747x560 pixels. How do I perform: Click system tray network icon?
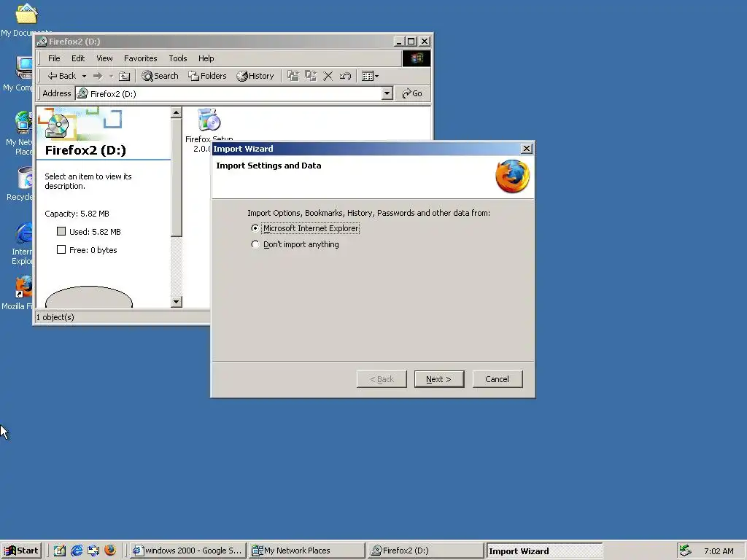[685, 551]
